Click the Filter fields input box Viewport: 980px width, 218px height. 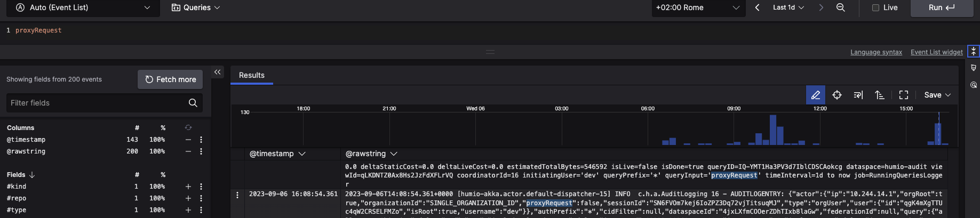pos(97,103)
